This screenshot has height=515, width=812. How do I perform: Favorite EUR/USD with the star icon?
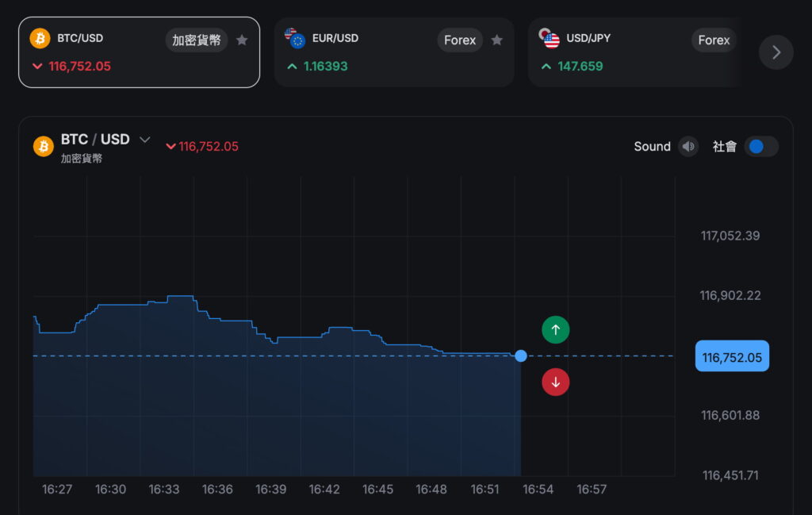pos(496,40)
